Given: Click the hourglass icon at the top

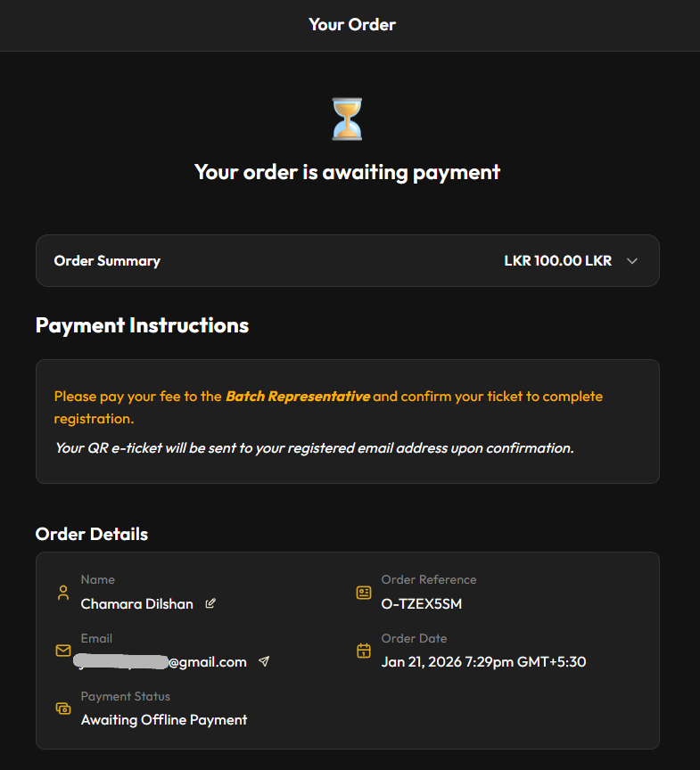Looking at the screenshot, I should point(348,119).
